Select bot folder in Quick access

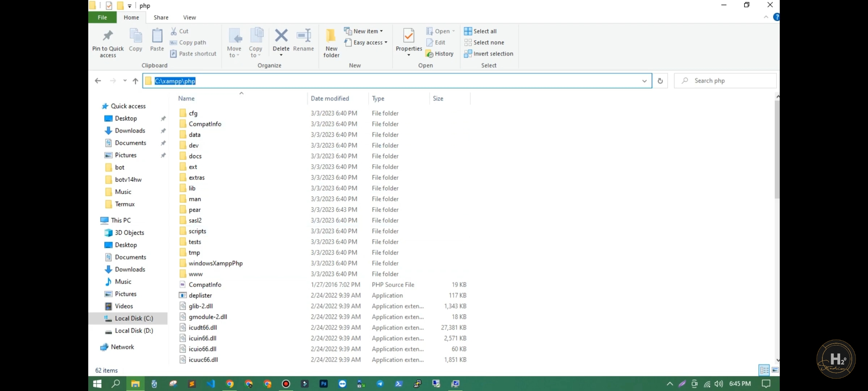(x=115, y=167)
